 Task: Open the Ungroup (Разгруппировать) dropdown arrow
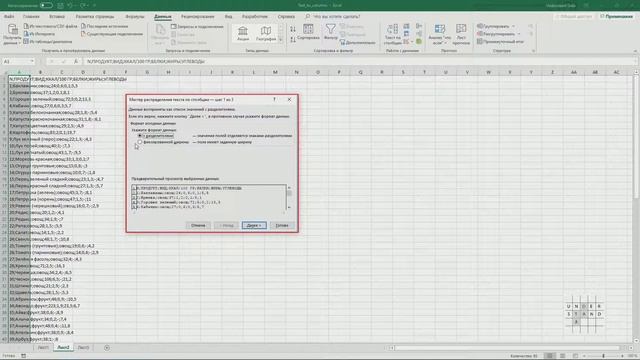coord(519,34)
